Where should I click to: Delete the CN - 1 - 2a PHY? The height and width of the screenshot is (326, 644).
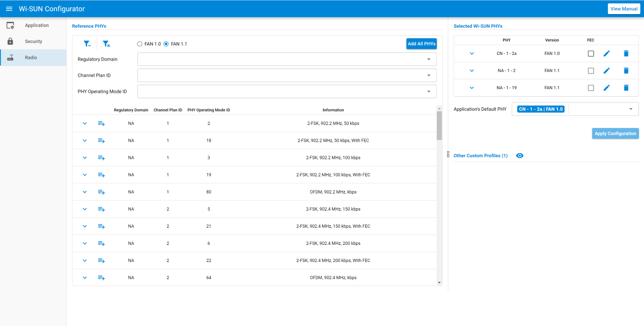[x=626, y=53]
